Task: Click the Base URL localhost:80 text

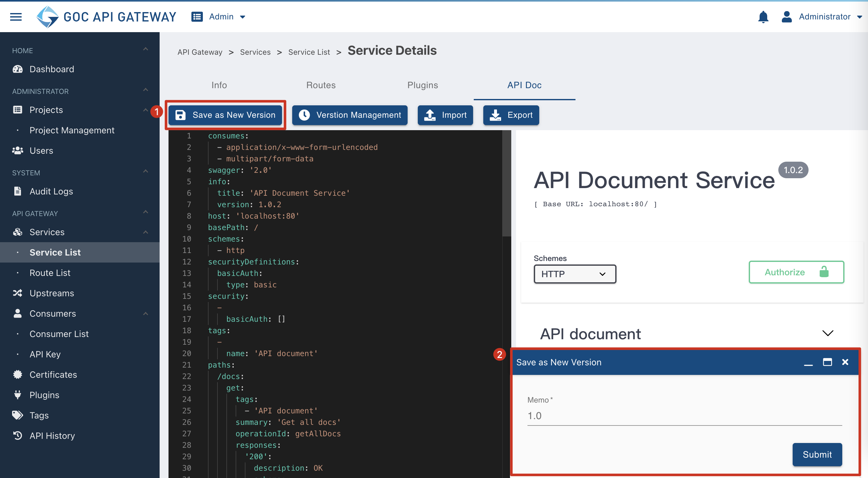Action: coord(596,204)
